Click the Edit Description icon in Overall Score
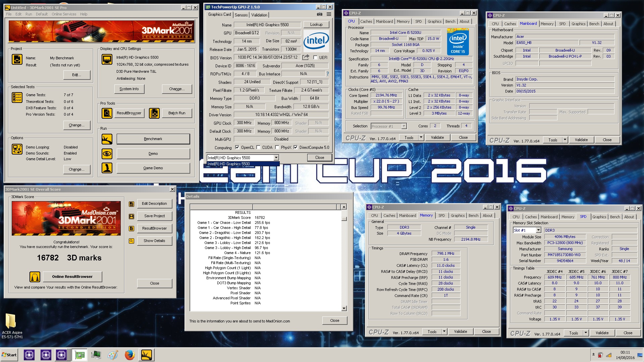 point(131,204)
